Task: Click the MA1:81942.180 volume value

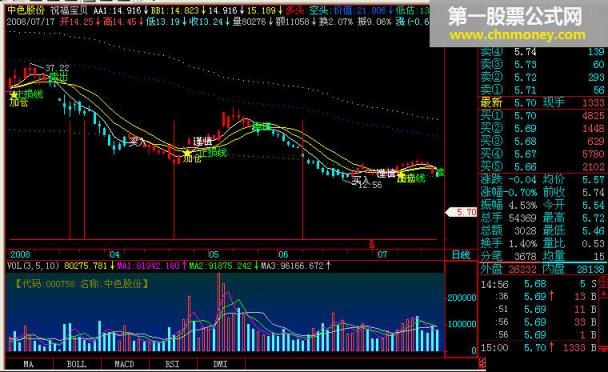Action: [x=152, y=266]
